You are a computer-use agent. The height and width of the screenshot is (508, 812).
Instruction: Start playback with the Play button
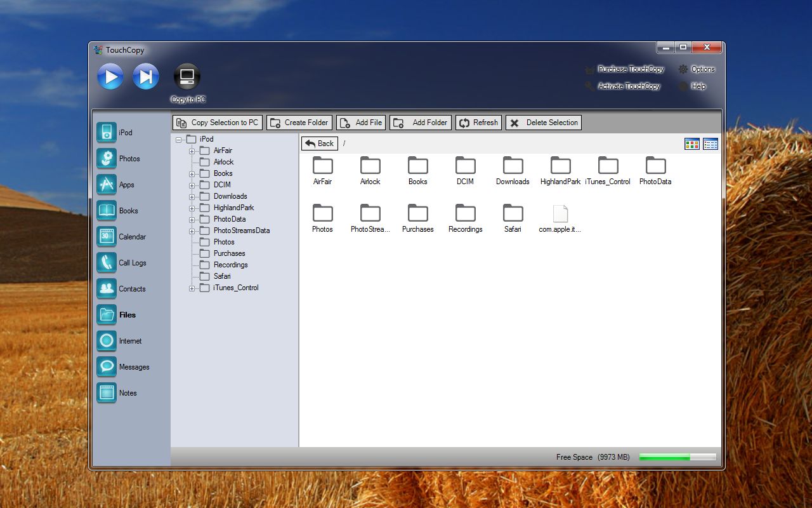coord(110,77)
